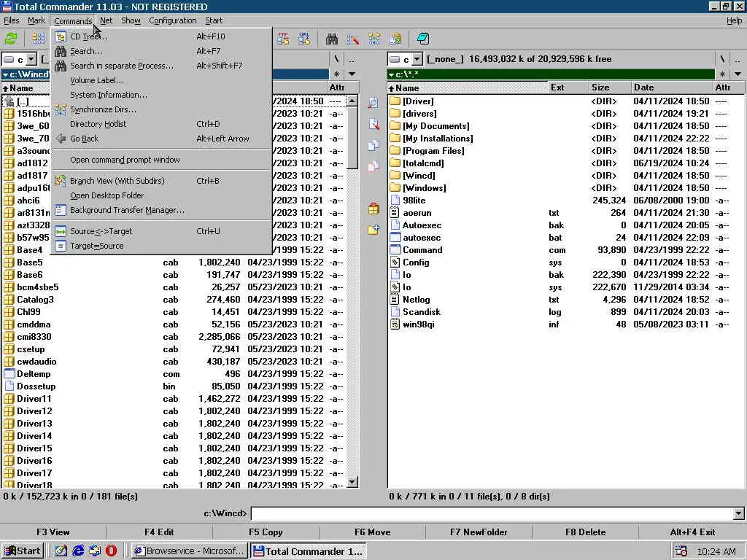Click the Windows Start button

click(23, 551)
